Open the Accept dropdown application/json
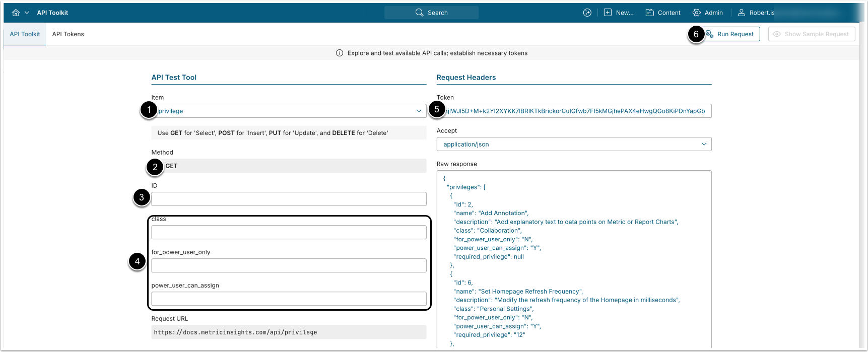 pyautogui.click(x=574, y=144)
